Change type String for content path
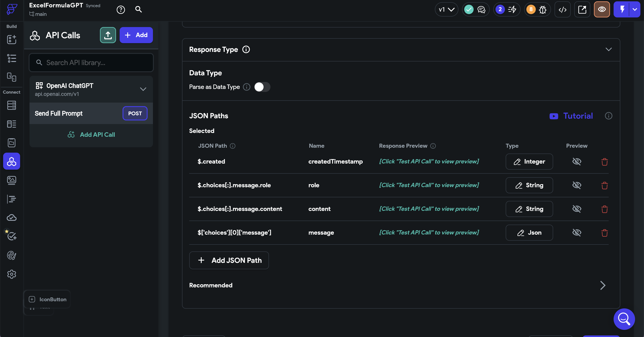 (x=529, y=209)
